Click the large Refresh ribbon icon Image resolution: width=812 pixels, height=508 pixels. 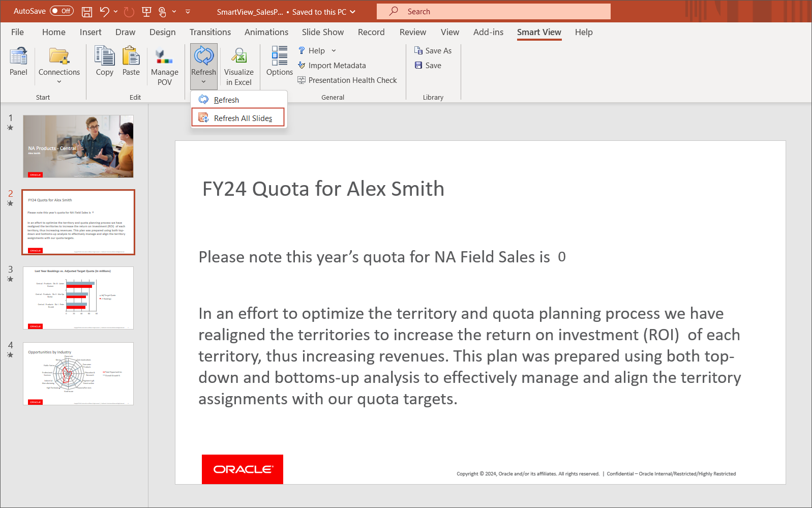pyautogui.click(x=203, y=56)
